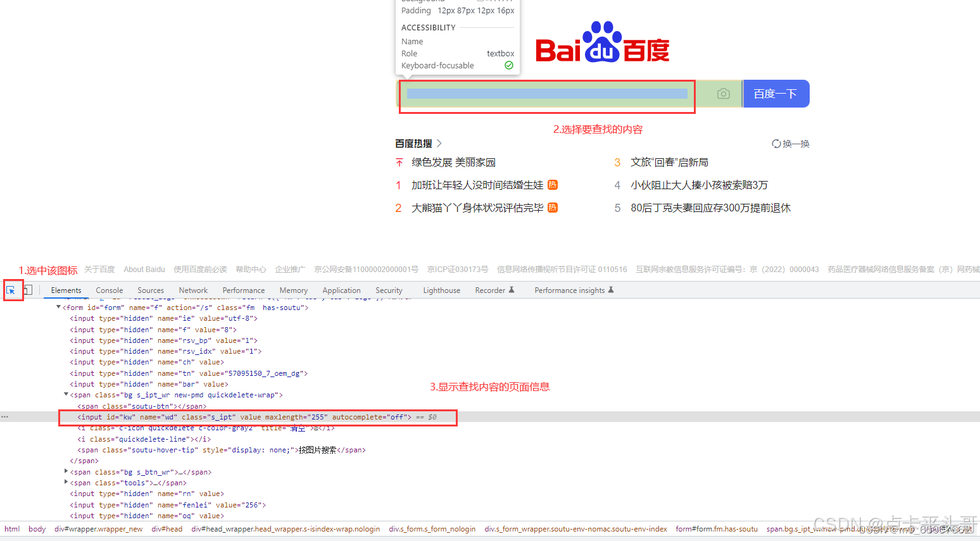Click the 使用百度前必读 footer link
This screenshot has width=980, height=541.
tap(200, 270)
